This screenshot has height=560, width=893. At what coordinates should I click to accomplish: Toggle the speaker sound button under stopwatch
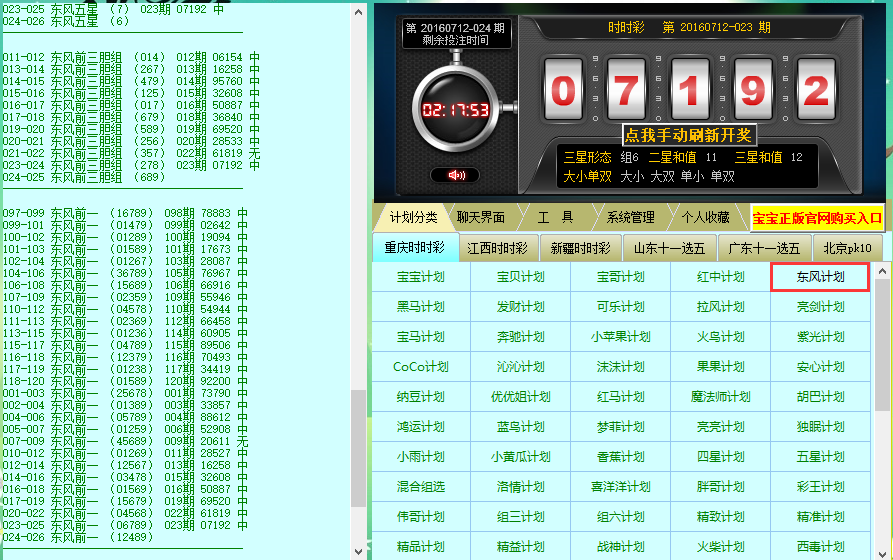point(455,176)
